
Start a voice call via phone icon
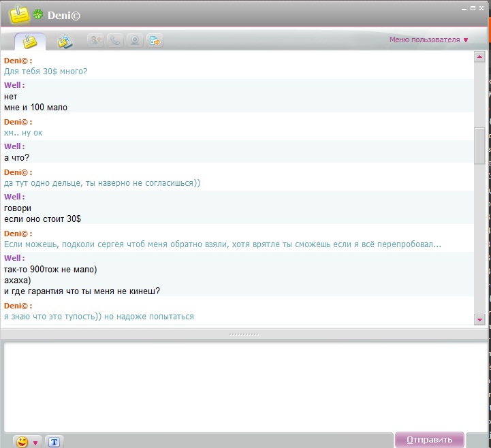click(115, 40)
